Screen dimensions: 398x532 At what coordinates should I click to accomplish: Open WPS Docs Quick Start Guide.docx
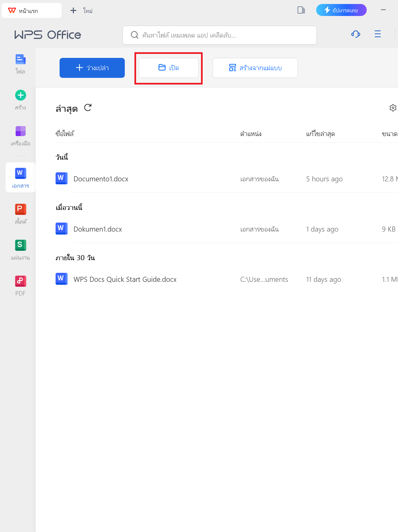pos(227,279)
